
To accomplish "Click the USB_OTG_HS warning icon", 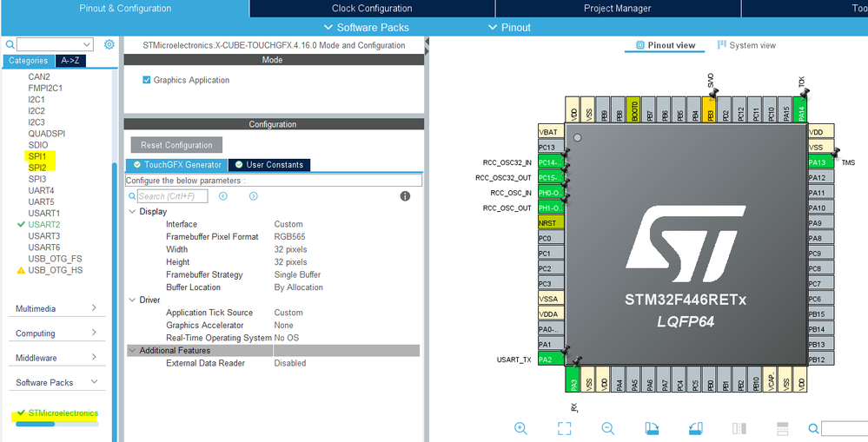I will click(x=21, y=271).
